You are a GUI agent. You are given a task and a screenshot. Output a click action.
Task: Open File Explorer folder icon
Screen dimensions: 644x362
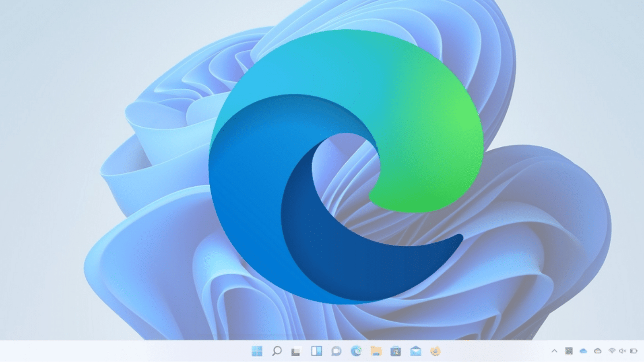pos(376,351)
